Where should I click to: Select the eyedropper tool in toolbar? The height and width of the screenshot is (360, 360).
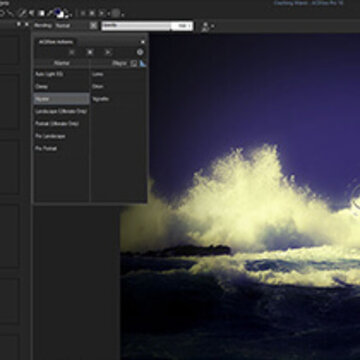(x=51, y=13)
